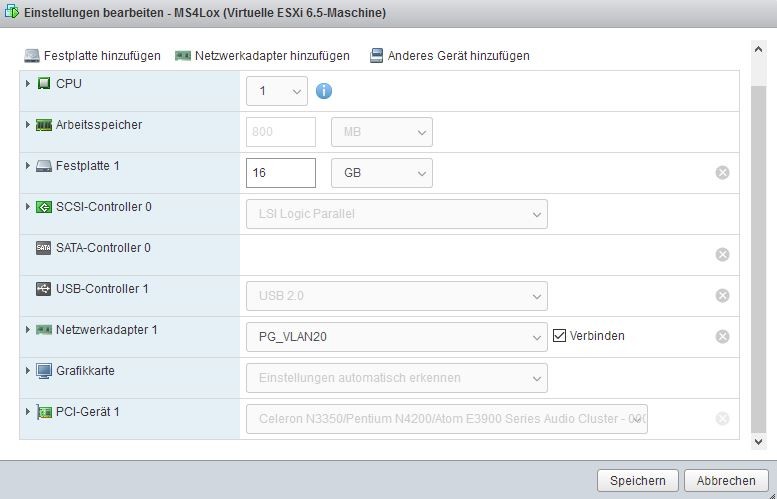Click the disk size field showing 16

point(281,173)
